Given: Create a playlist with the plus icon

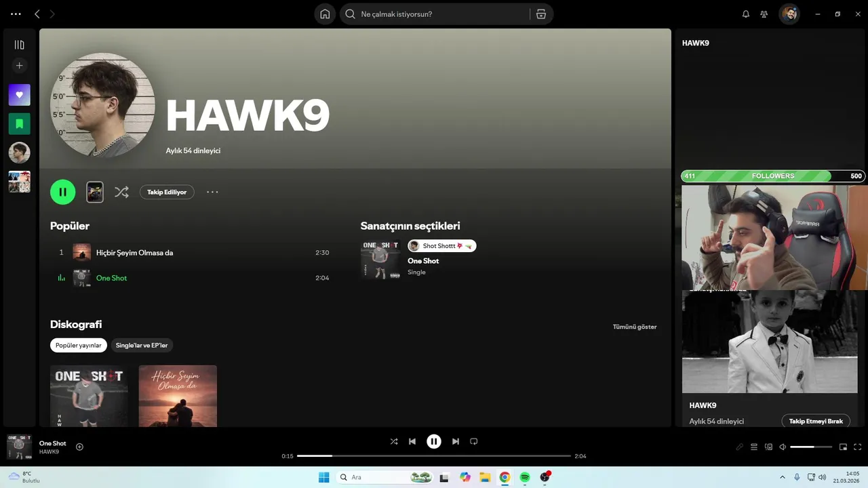Looking at the screenshot, I should click(x=19, y=66).
